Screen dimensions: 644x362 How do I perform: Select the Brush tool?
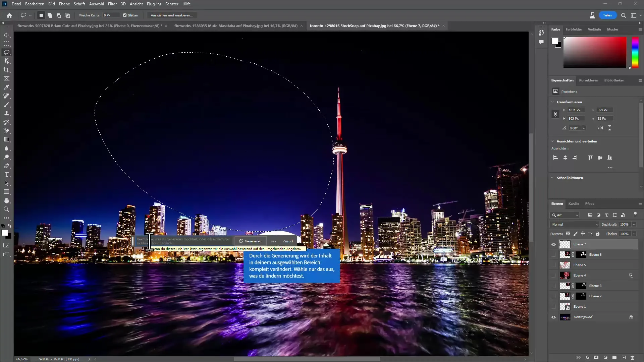(6, 105)
